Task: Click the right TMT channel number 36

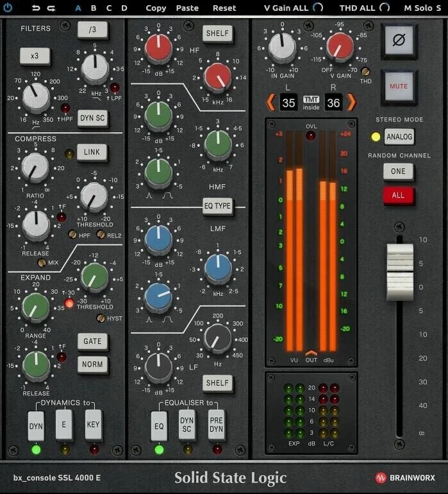Action: coord(333,103)
